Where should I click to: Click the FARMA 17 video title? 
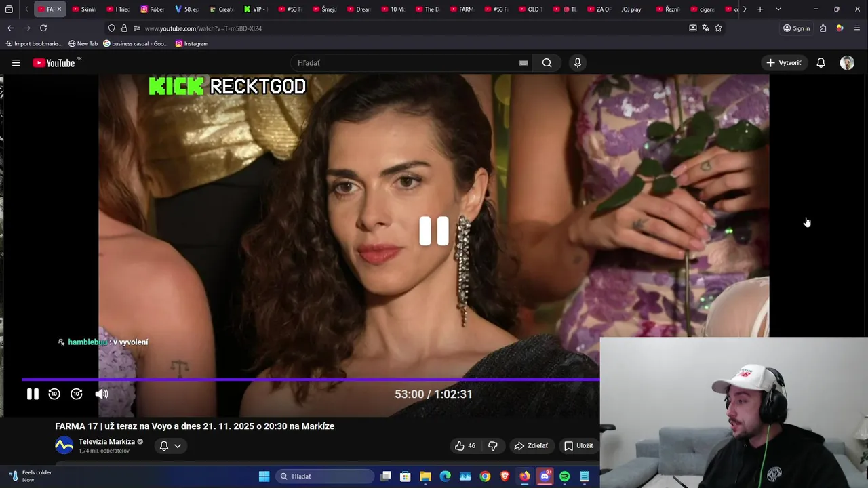tap(195, 426)
